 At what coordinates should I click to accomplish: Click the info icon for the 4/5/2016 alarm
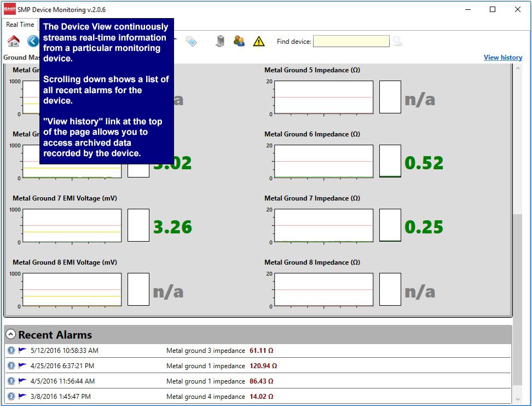click(x=11, y=381)
